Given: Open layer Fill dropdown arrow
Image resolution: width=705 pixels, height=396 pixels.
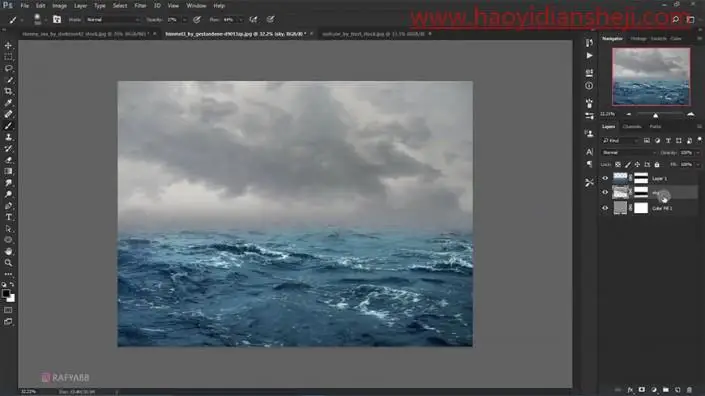Looking at the screenshot, I should click(x=697, y=165).
